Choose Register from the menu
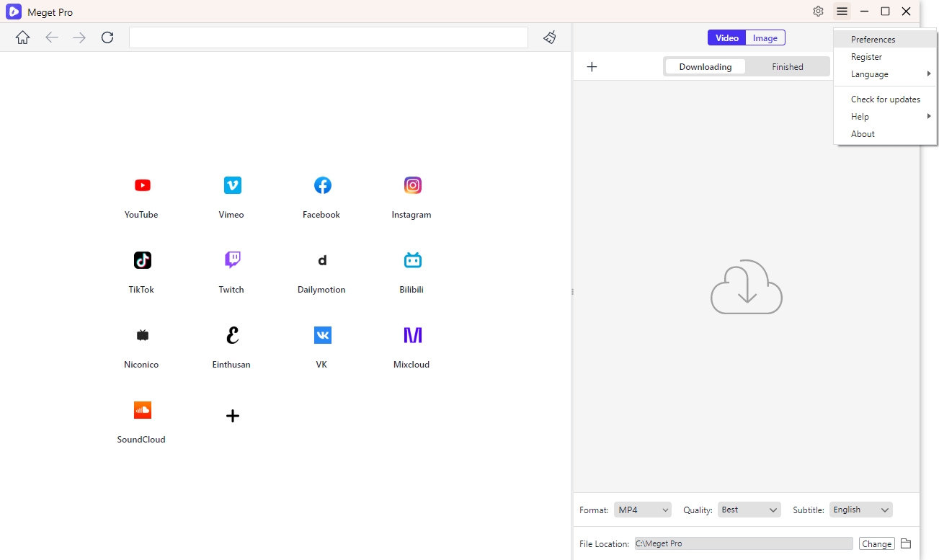The height and width of the screenshot is (560, 939). tap(885, 57)
